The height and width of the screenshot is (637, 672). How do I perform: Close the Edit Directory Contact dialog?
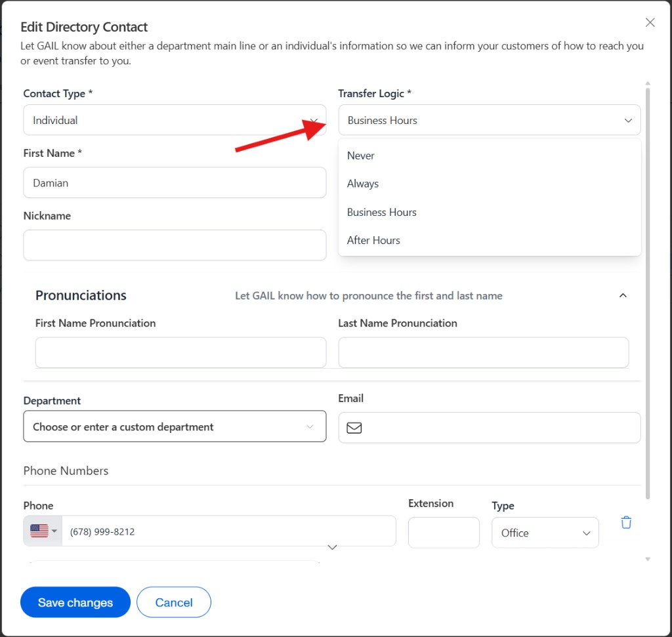[x=650, y=22]
